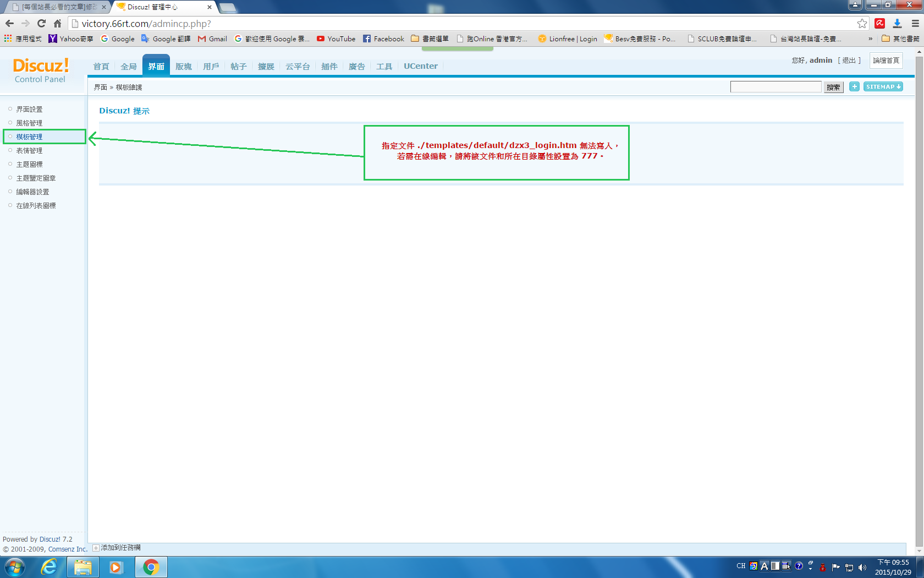Open a new browser tab
This screenshot has width=924, height=578.
[227, 8]
